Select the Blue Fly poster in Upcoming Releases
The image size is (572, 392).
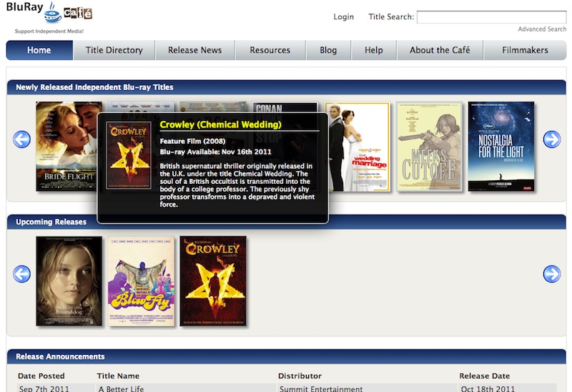coord(141,281)
